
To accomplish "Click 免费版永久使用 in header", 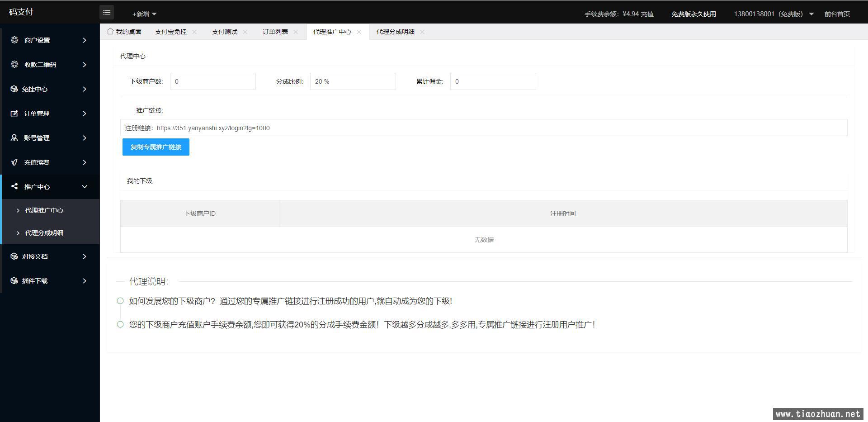I will point(693,14).
